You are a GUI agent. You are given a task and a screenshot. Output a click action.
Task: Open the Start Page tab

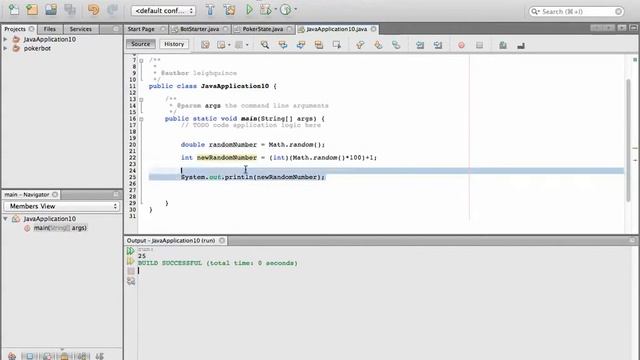coord(141,29)
